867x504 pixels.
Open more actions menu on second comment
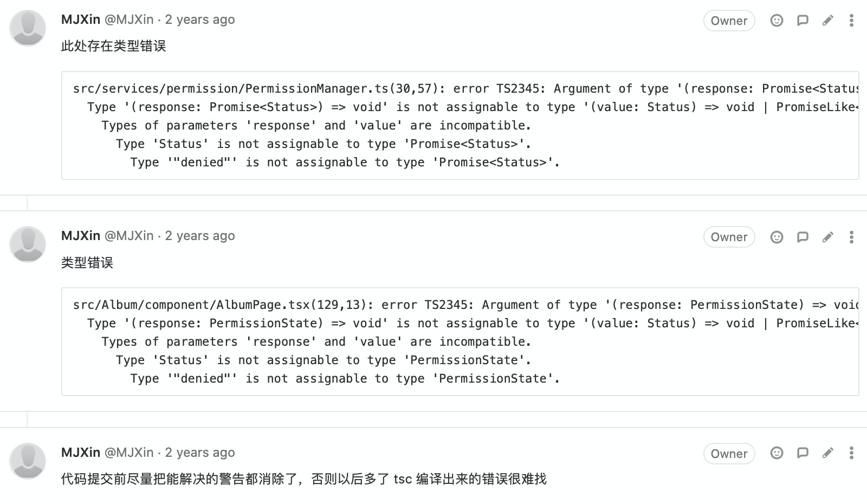pos(851,237)
